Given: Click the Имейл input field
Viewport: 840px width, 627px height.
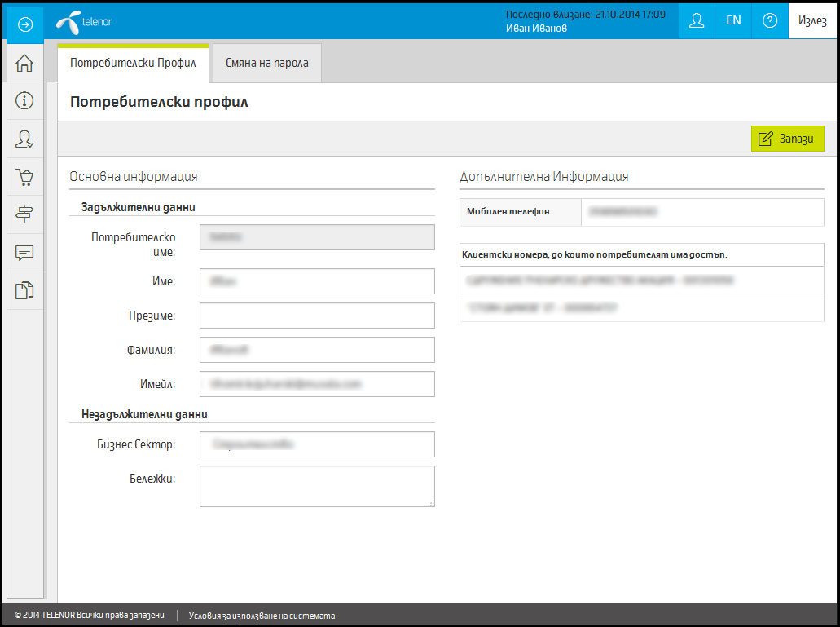Looking at the screenshot, I should click(x=317, y=384).
